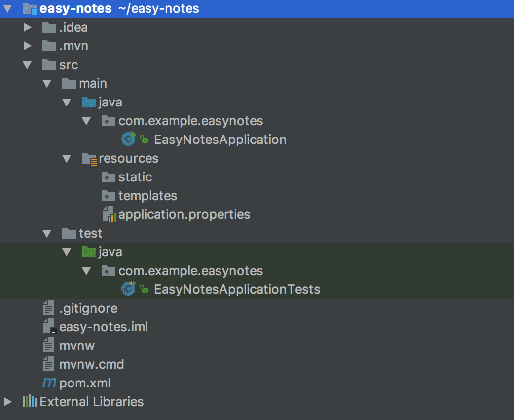
Task: Click the .gitignore file icon
Action: point(48,308)
